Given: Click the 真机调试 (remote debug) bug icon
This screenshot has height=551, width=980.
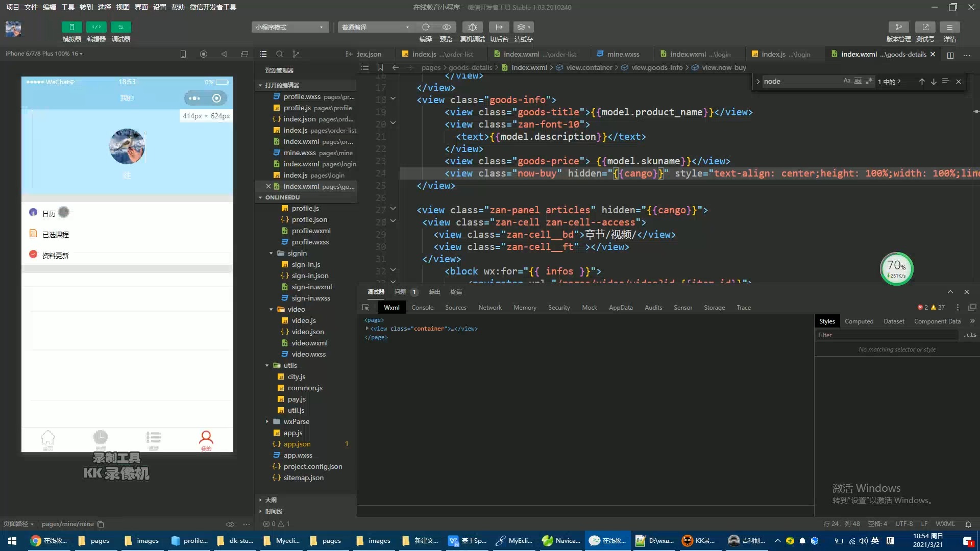Looking at the screenshot, I should [472, 27].
